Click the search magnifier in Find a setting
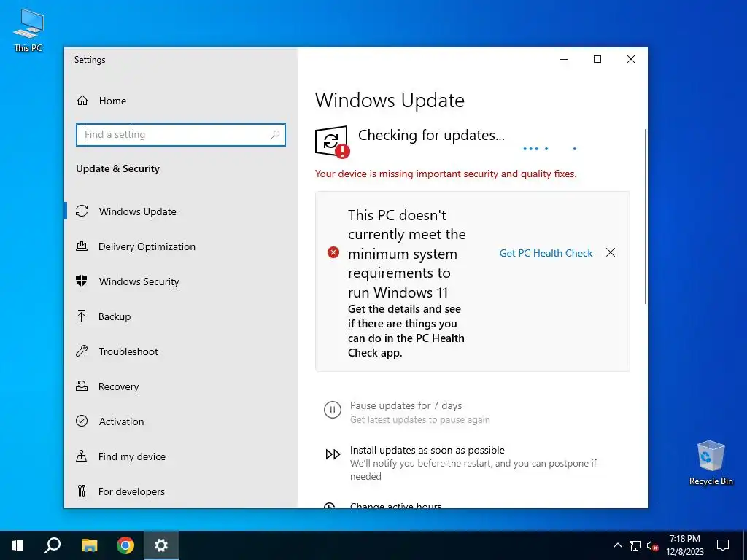The width and height of the screenshot is (747, 560). point(275,135)
